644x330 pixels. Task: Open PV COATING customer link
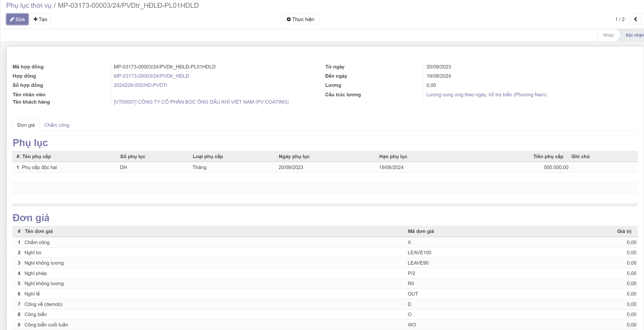pos(201,102)
